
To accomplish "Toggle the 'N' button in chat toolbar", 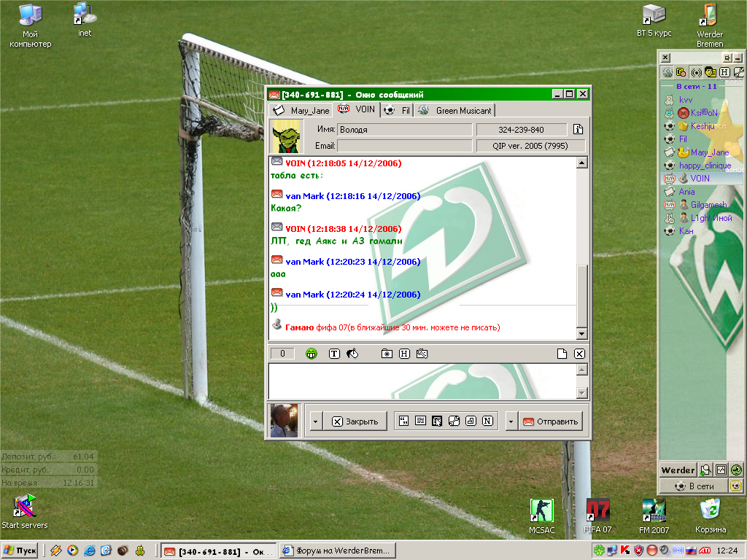I will 487,421.
